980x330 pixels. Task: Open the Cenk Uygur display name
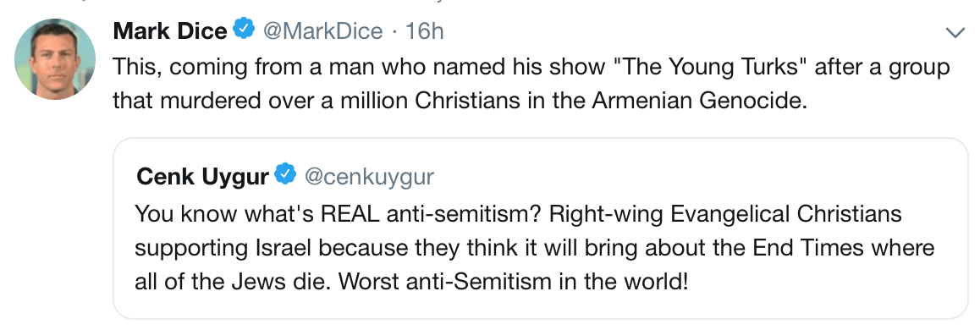click(x=202, y=178)
